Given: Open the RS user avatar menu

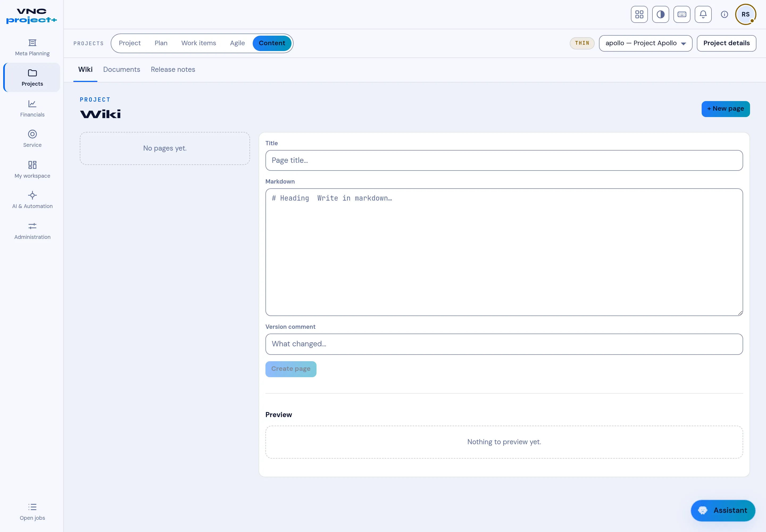Looking at the screenshot, I should tap(746, 14).
